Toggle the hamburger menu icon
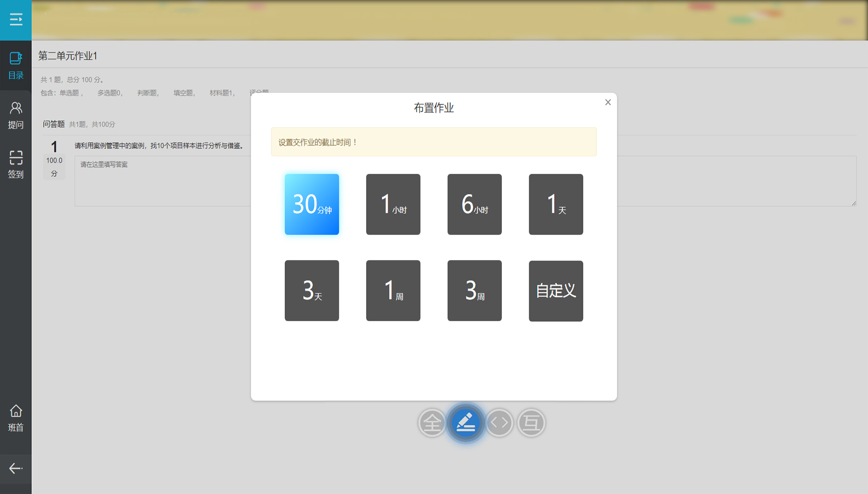The image size is (868, 494). (16, 20)
